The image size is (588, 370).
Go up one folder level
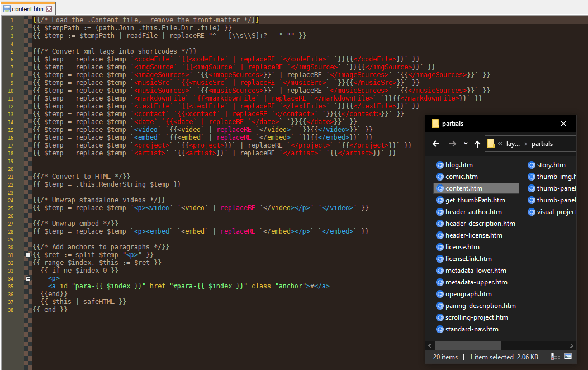pos(477,144)
